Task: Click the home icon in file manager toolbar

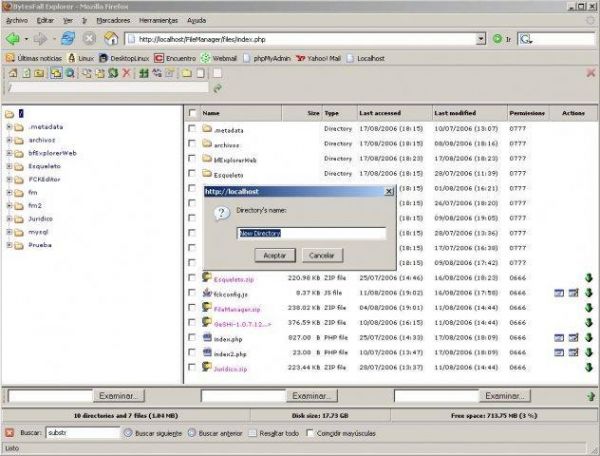Action: pyautogui.click(x=13, y=73)
